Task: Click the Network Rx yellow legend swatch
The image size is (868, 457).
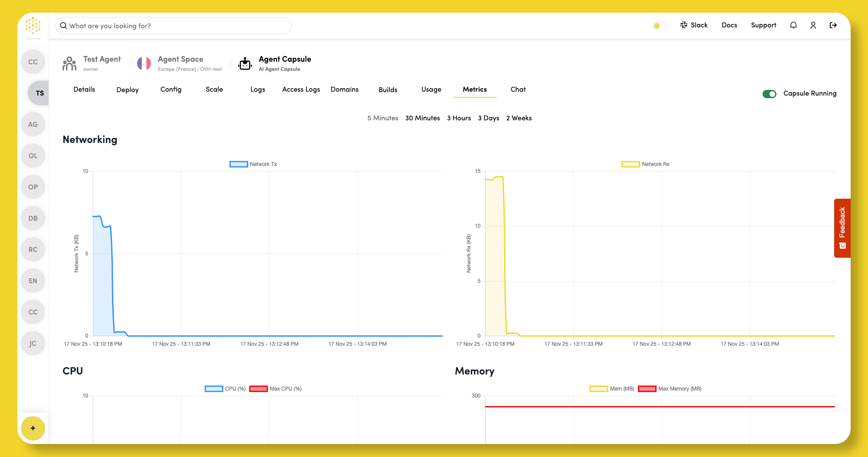Action: pos(631,164)
